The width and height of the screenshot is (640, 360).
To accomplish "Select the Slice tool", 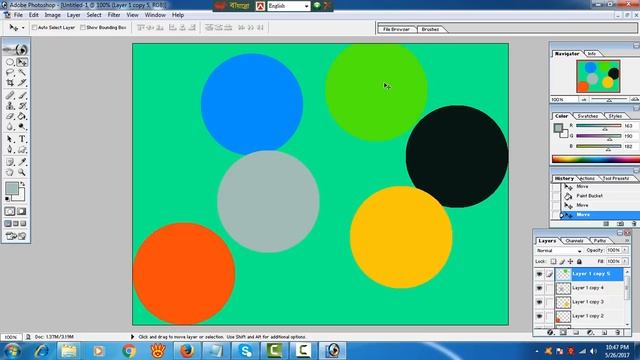I will click(x=22, y=82).
